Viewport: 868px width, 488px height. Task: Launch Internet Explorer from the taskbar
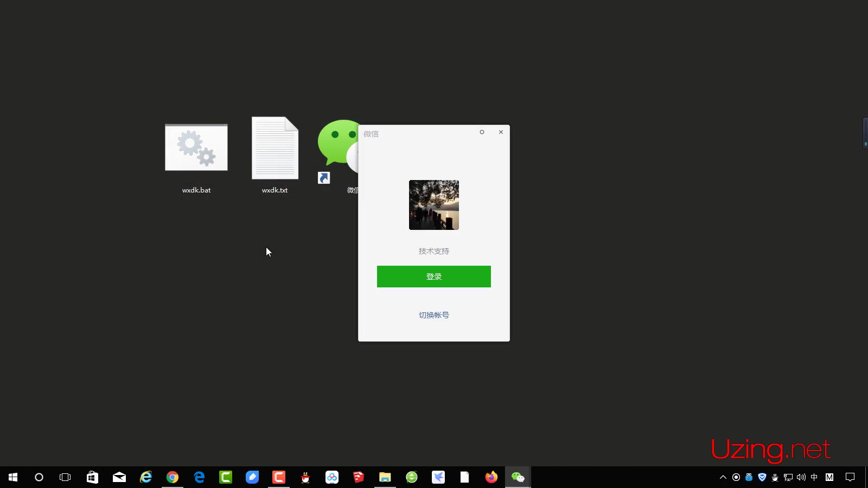click(x=146, y=477)
